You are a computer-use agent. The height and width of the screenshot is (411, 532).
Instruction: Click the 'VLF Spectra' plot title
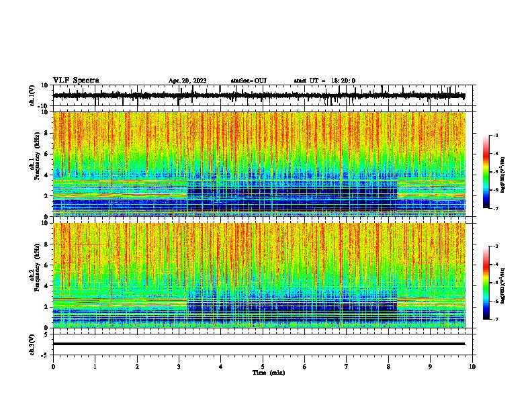[76, 81]
